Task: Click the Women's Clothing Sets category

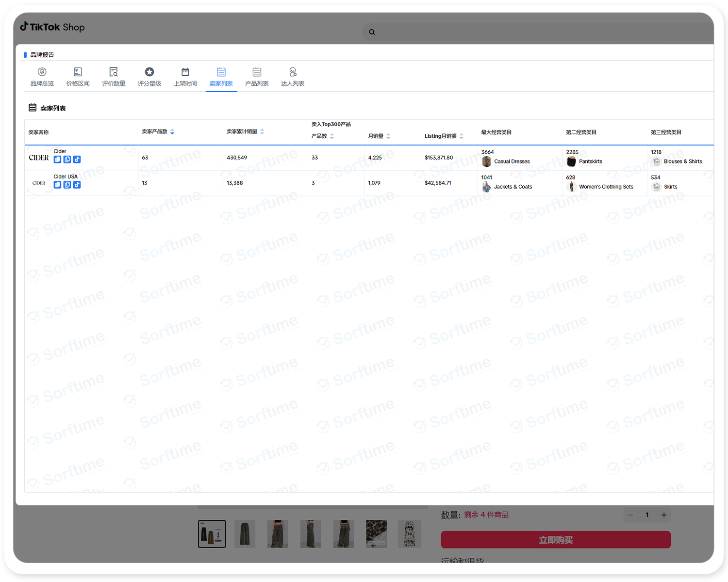Action: [606, 187]
